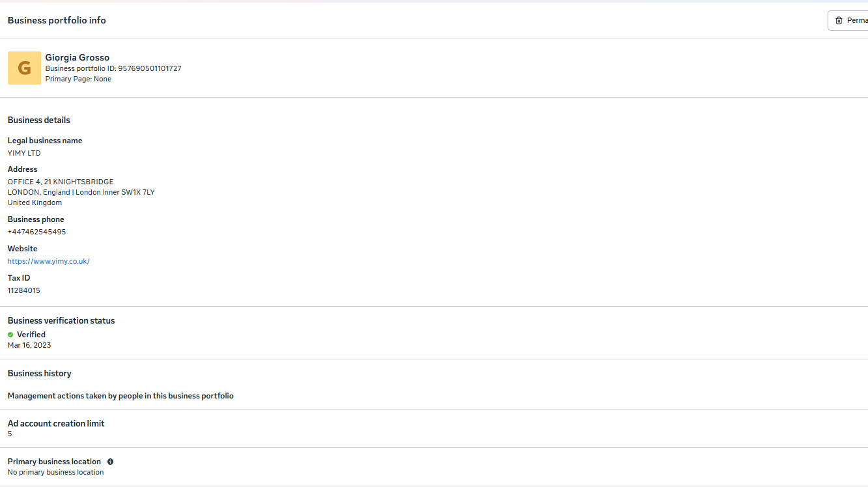Click the Legal business name label
868x487 pixels.
pos(45,141)
